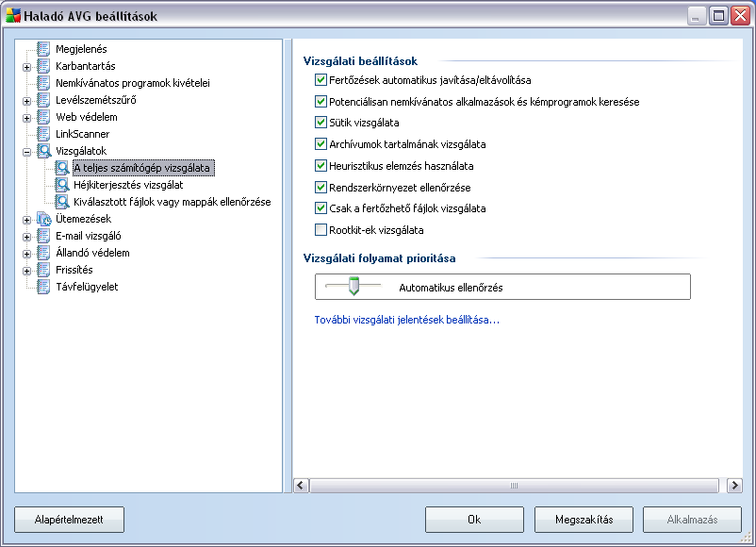Disable Sütik vizsgálata checkbox

click(x=320, y=123)
